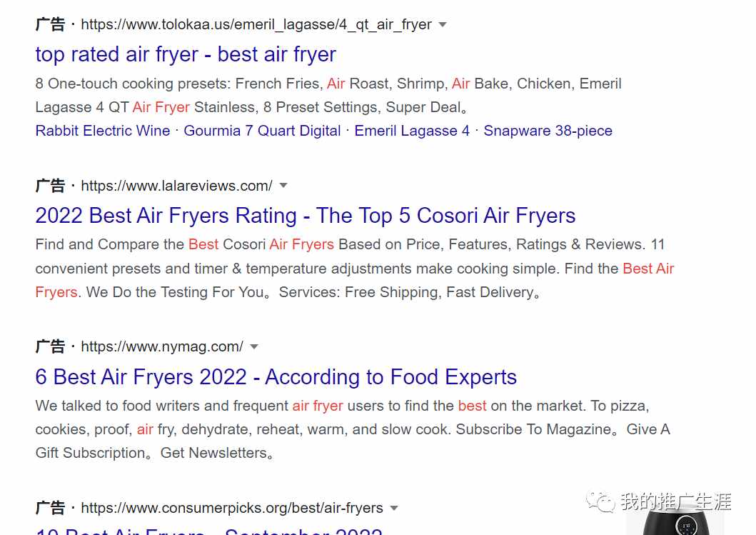Follow the 'Emeril Lagasse 4' sitelink
This screenshot has width=756, height=535.
[x=412, y=131]
